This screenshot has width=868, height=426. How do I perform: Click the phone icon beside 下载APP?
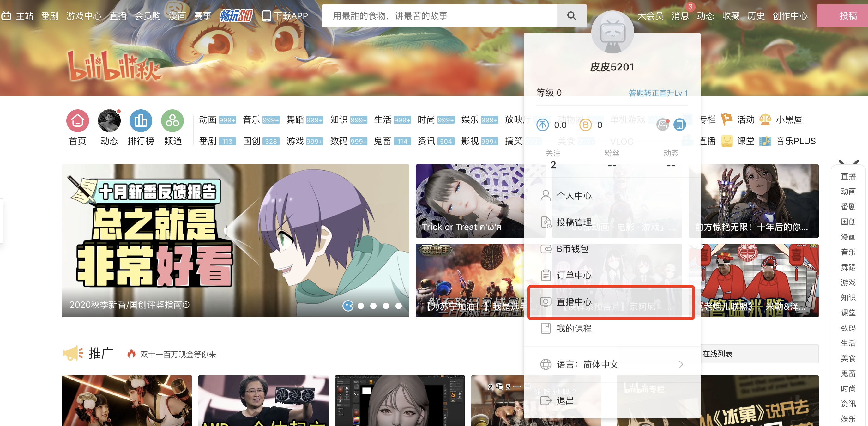coord(266,16)
